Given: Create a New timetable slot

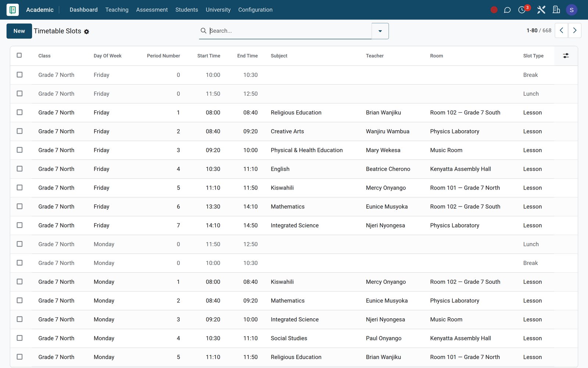Looking at the screenshot, I should 19,31.
